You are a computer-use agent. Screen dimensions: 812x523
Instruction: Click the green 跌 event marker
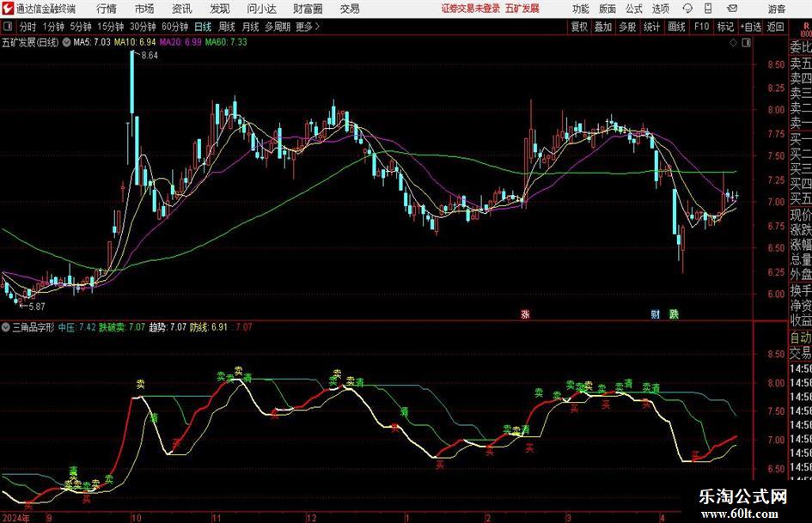tap(674, 313)
